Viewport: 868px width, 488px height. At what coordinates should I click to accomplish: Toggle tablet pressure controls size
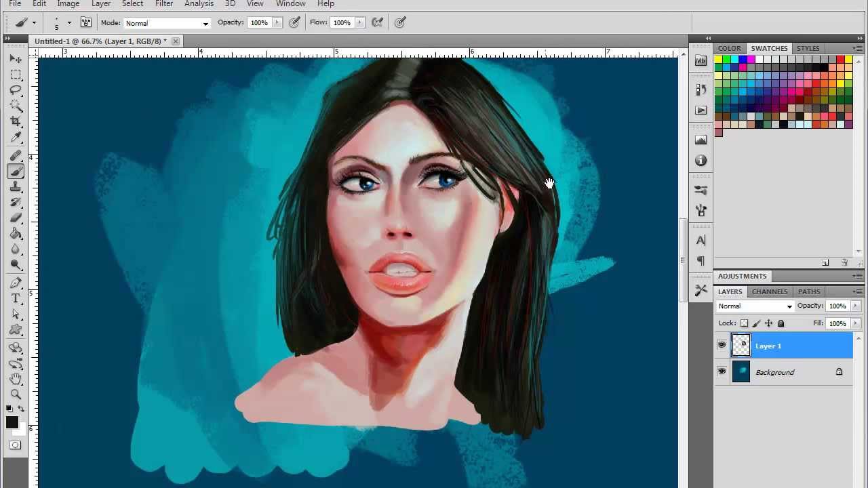(400, 22)
